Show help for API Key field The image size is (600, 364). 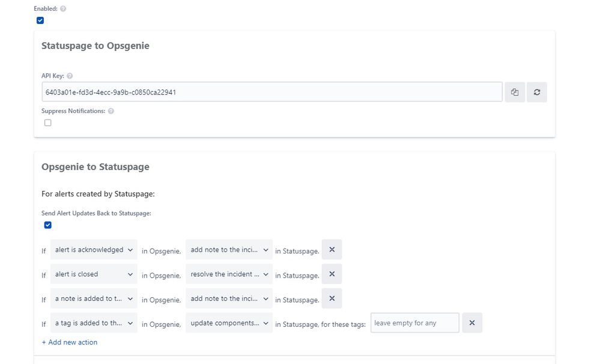tap(70, 76)
